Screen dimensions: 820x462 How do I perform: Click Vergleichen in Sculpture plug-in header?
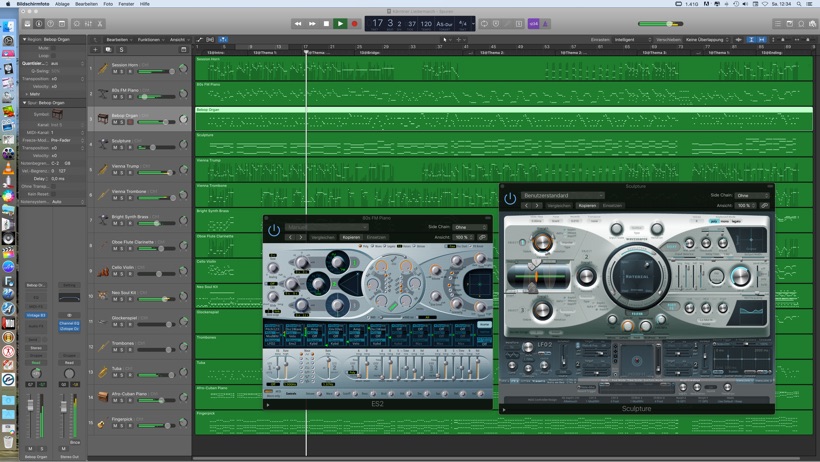[x=559, y=206]
